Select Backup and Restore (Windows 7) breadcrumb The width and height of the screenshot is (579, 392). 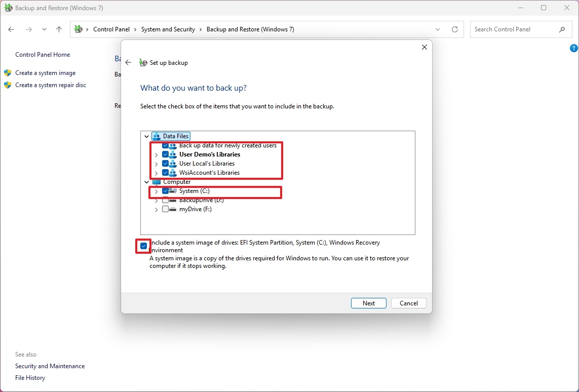point(250,29)
